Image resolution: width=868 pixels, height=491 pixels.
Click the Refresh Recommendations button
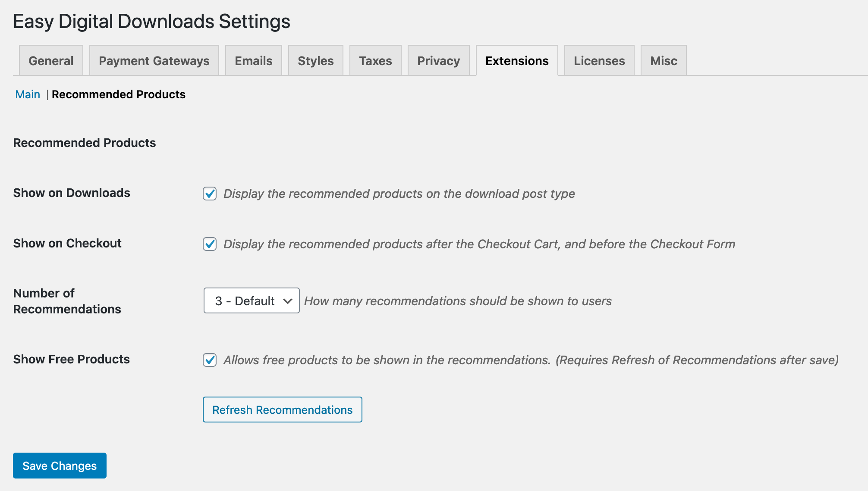[x=282, y=410]
